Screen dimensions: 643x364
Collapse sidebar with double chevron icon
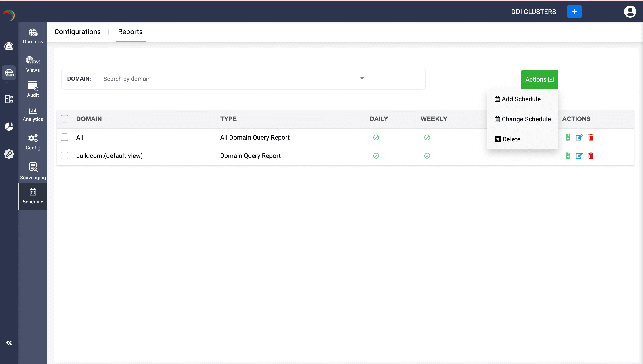[x=9, y=343]
